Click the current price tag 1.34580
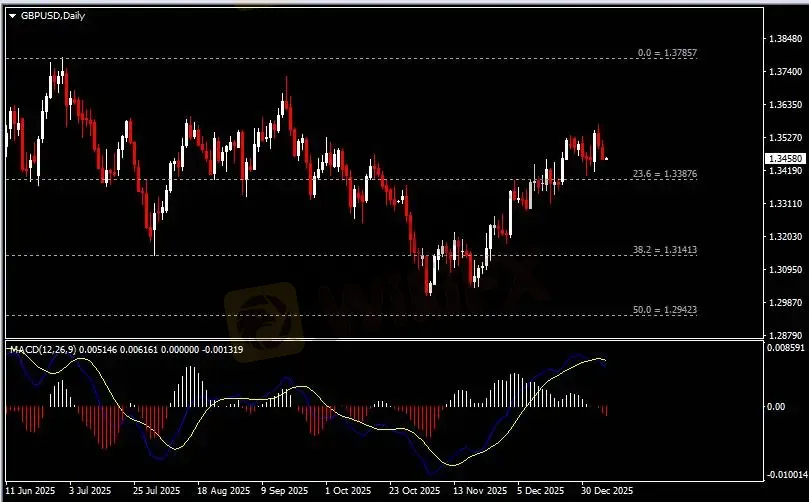Screen dimensions: 809x502 pos(785,158)
